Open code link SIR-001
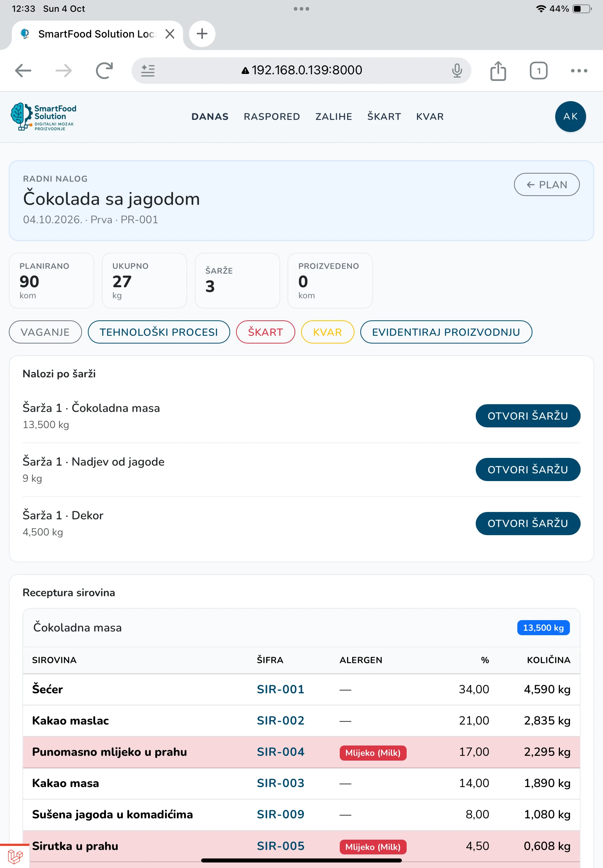 pos(281,689)
